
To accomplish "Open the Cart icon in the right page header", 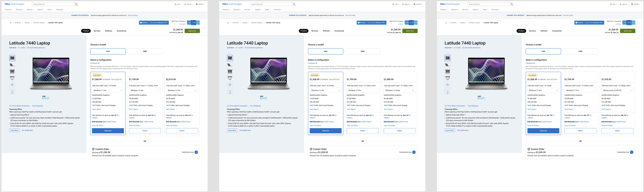I will (x=611, y=4).
